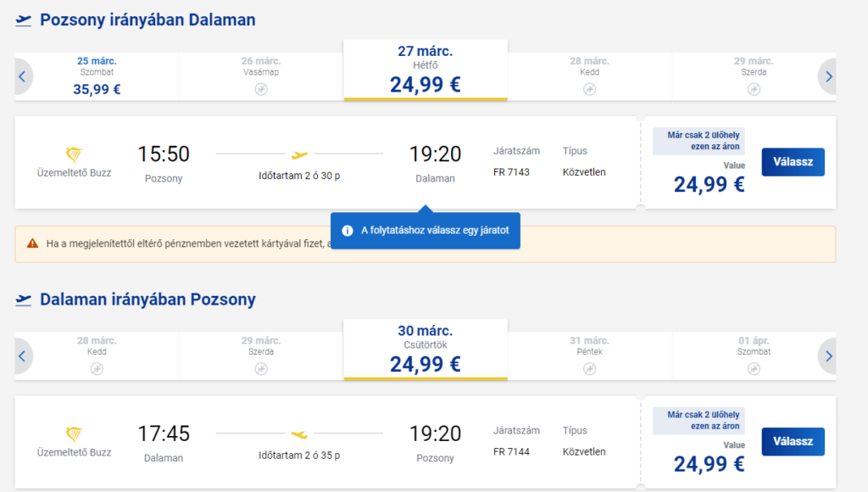Select the 28 márc. Kedd outbound date
868x492 pixels.
tap(590, 75)
